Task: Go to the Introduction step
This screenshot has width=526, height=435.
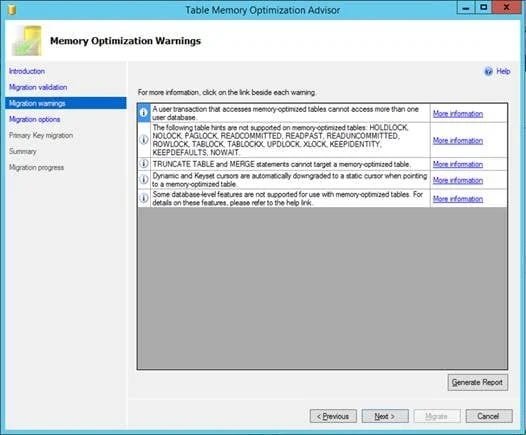Action: click(x=27, y=71)
